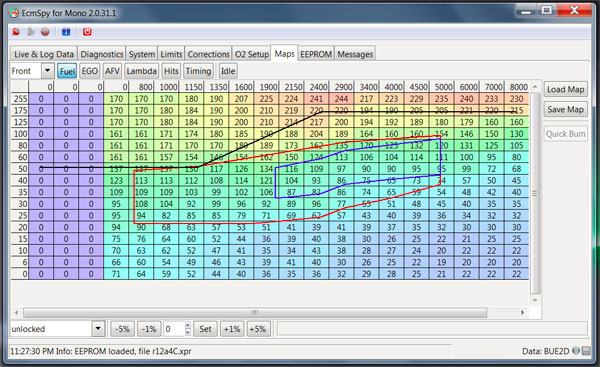600x367 pixels.
Task: Click the -1% adjustment button
Action: click(x=149, y=329)
